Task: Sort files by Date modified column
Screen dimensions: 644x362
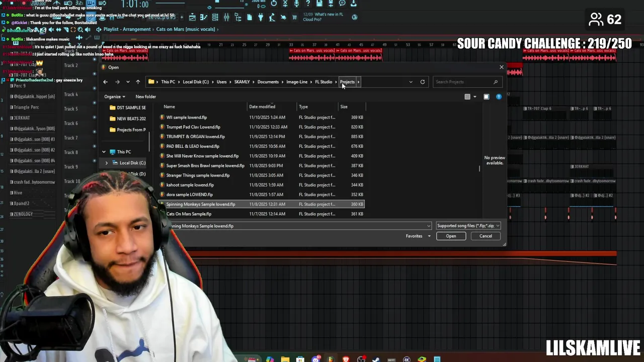Action: tap(272, 107)
